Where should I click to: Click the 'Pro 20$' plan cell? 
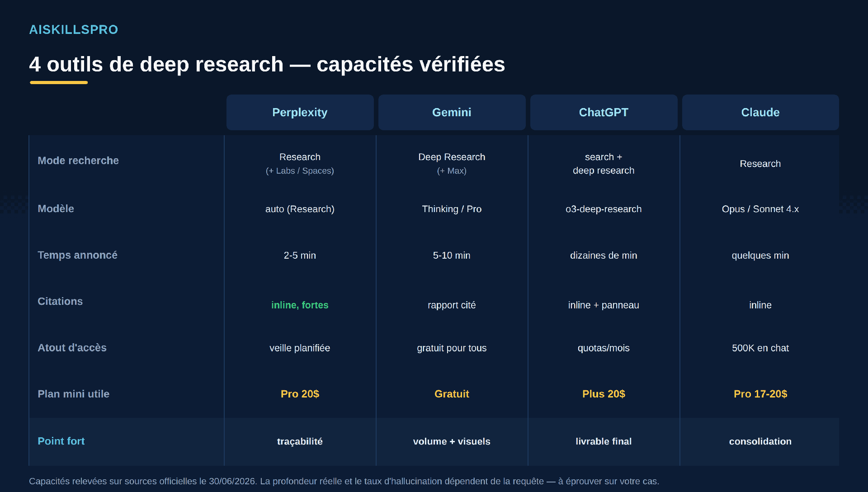pyautogui.click(x=300, y=394)
